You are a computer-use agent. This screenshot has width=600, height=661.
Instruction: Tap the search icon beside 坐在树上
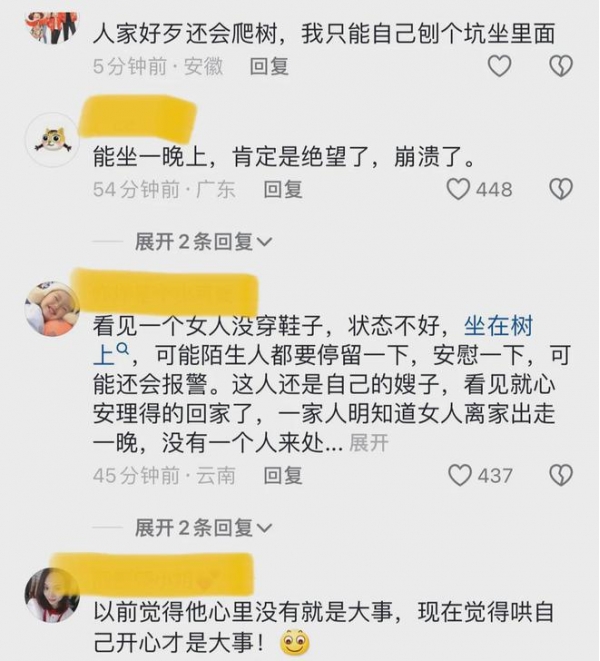(x=122, y=349)
